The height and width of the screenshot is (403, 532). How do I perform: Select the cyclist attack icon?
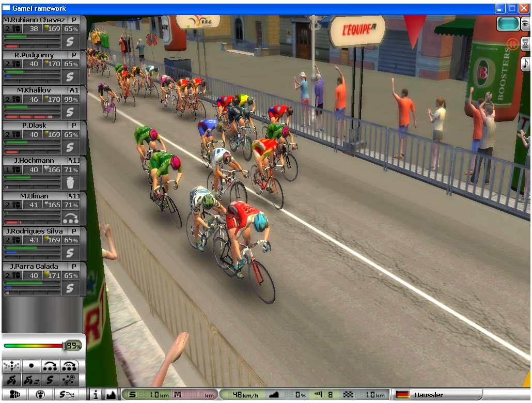(x=11, y=380)
